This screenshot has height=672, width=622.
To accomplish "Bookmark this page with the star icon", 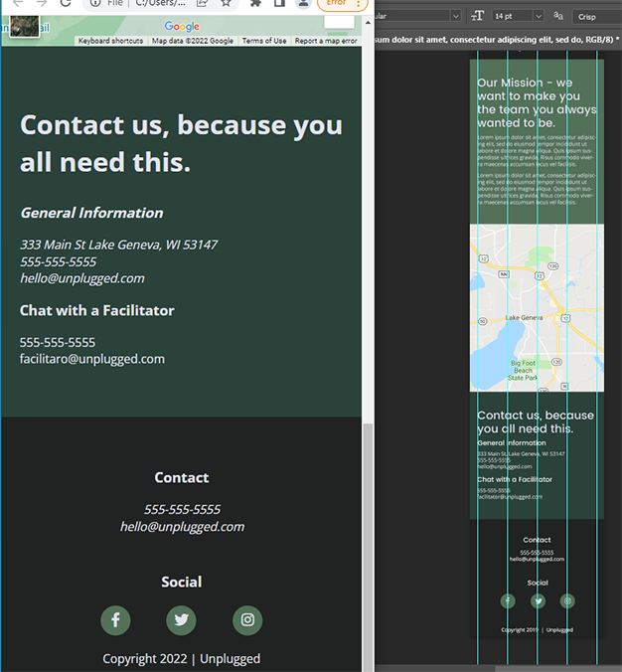I will pyautogui.click(x=227, y=4).
